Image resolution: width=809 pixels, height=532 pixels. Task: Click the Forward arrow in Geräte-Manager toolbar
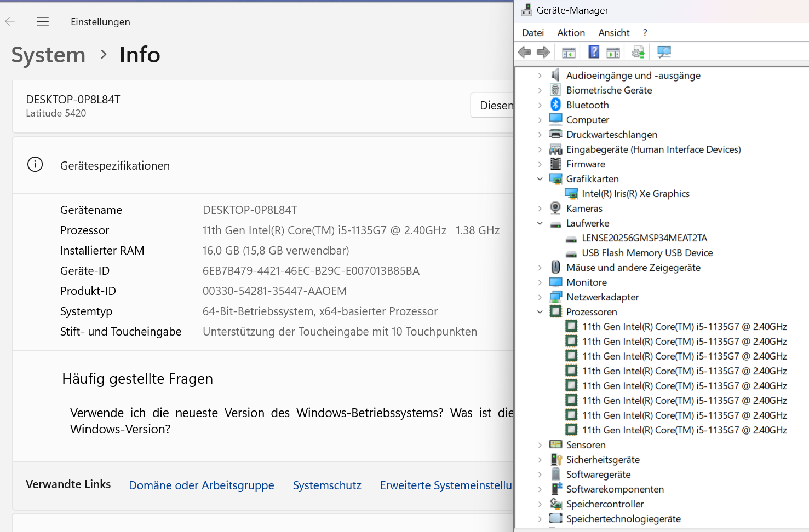[543, 52]
